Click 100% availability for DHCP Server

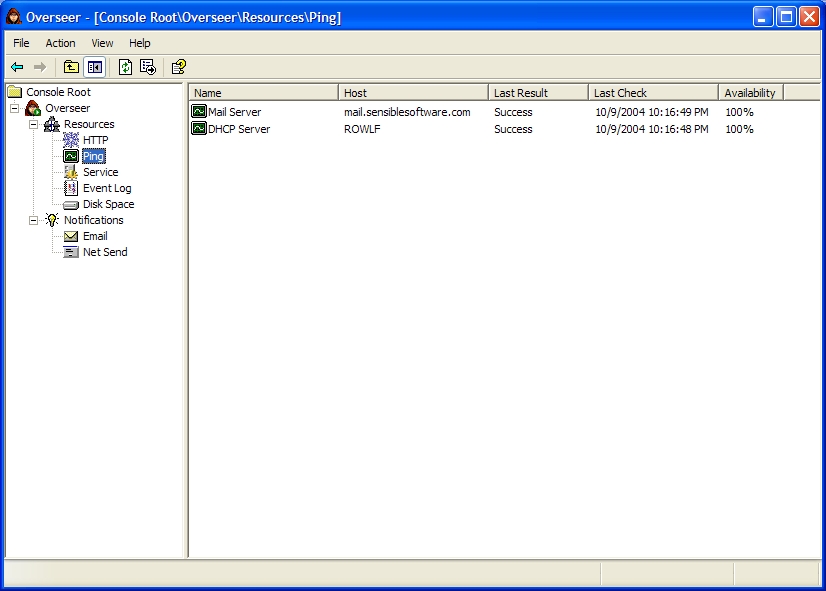(x=739, y=129)
